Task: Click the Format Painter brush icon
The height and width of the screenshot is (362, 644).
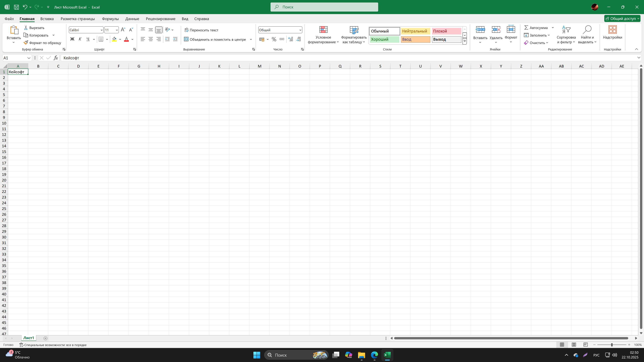Action: coord(26,43)
